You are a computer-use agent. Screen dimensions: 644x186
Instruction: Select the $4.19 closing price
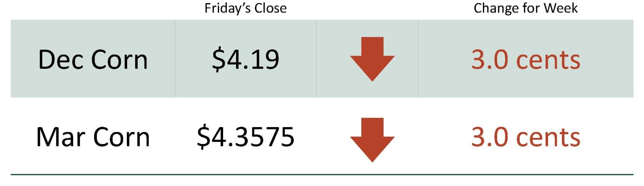[246, 60]
